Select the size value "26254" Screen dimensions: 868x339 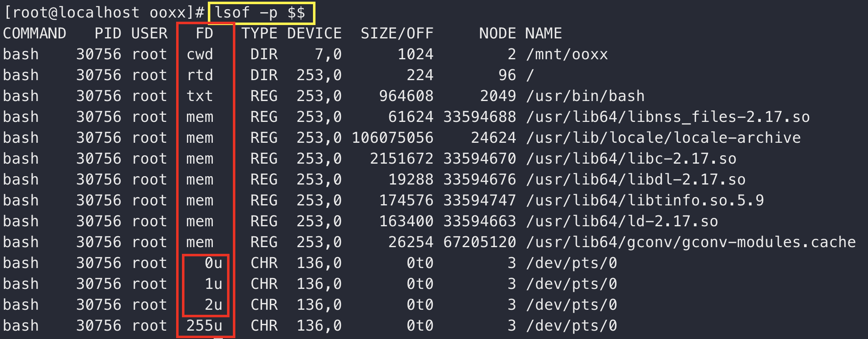pos(411,242)
